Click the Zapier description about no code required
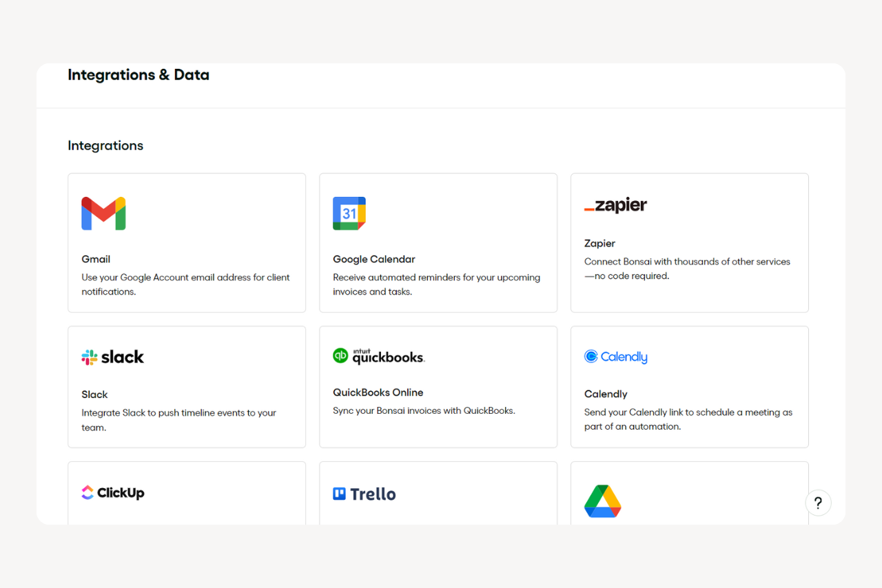The height and width of the screenshot is (588, 882). pyautogui.click(x=687, y=269)
